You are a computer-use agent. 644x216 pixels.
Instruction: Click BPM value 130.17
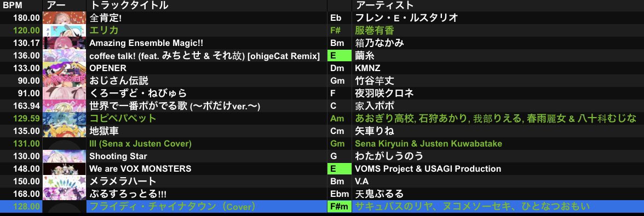26,43
